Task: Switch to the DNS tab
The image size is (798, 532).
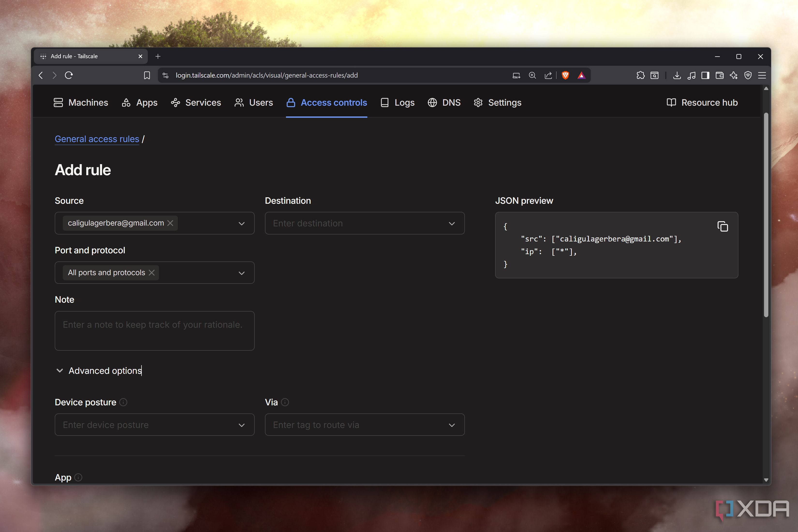Action: pos(444,103)
